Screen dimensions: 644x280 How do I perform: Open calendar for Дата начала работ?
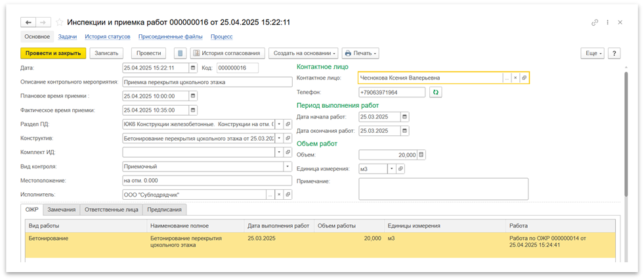pyautogui.click(x=404, y=117)
